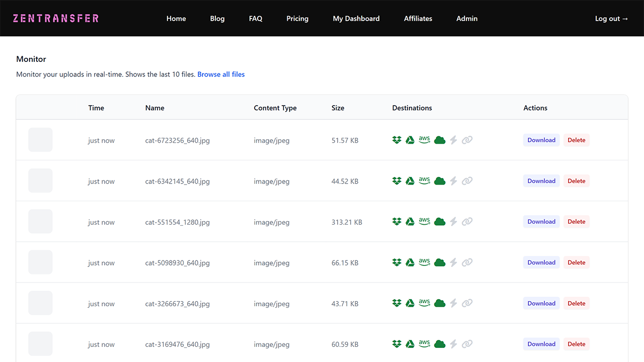Click green cloud icon for cat-5098930_640.jpg
The image size is (644, 362).
tap(440, 262)
